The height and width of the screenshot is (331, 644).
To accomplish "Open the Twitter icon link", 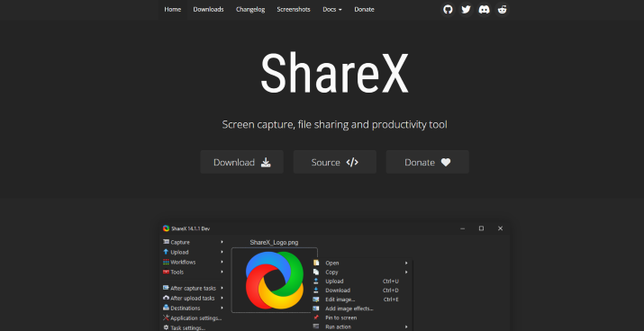I will [466, 9].
